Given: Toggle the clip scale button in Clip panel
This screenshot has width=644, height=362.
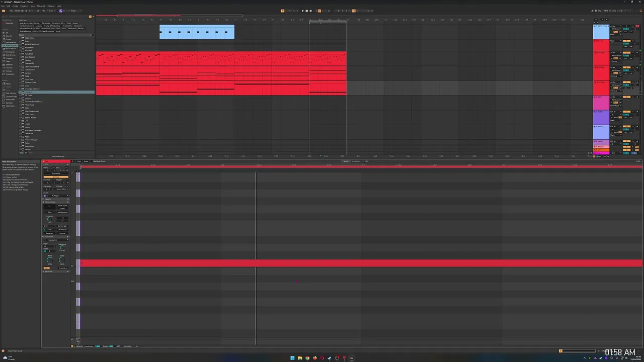Looking at the screenshot, I should point(45,196).
